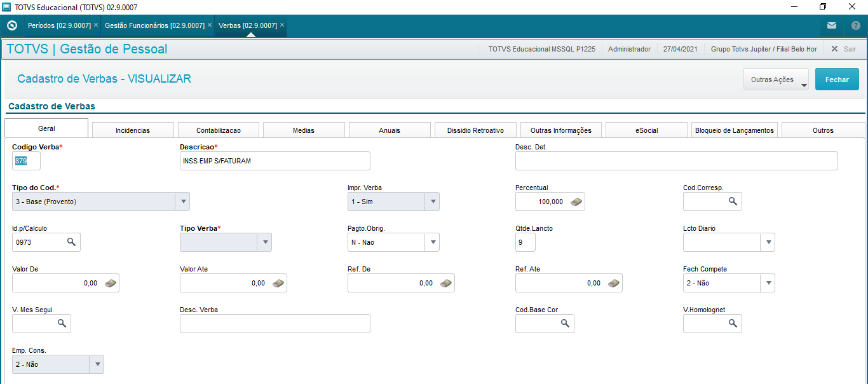This screenshot has width=868, height=384.
Task: Expand the Tipo Verba dropdown
Action: tap(265, 242)
